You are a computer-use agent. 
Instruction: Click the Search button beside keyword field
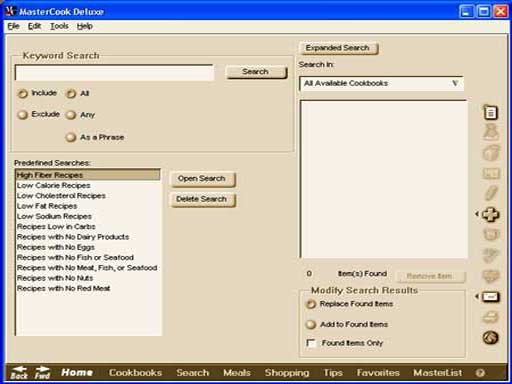pyautogui.click(x=256, y=72)
